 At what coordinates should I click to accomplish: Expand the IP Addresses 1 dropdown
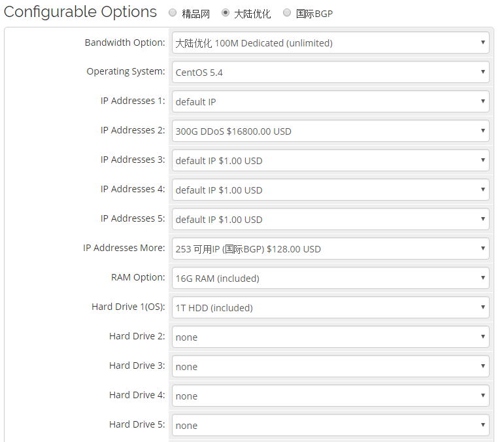click(330, 102)
